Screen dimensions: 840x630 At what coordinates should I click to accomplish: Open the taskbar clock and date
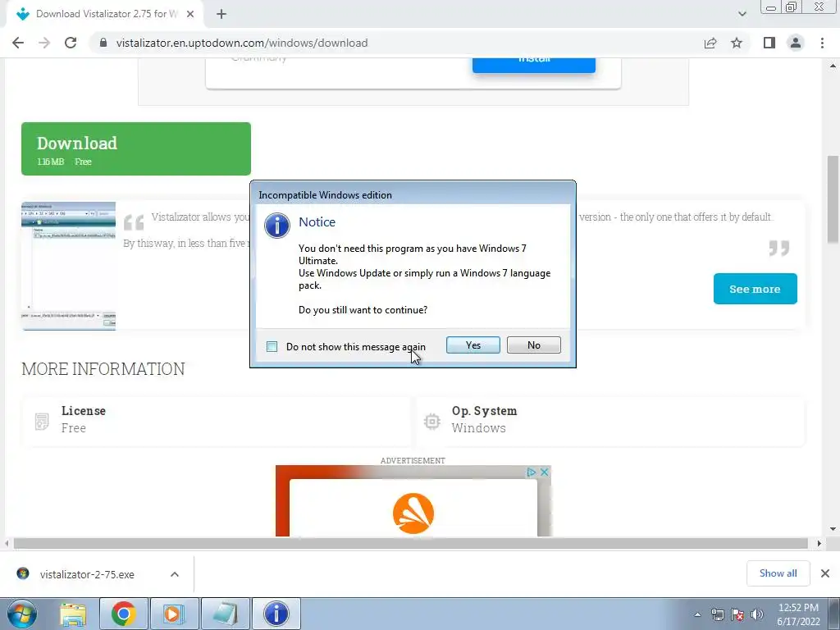coord(798,614)
